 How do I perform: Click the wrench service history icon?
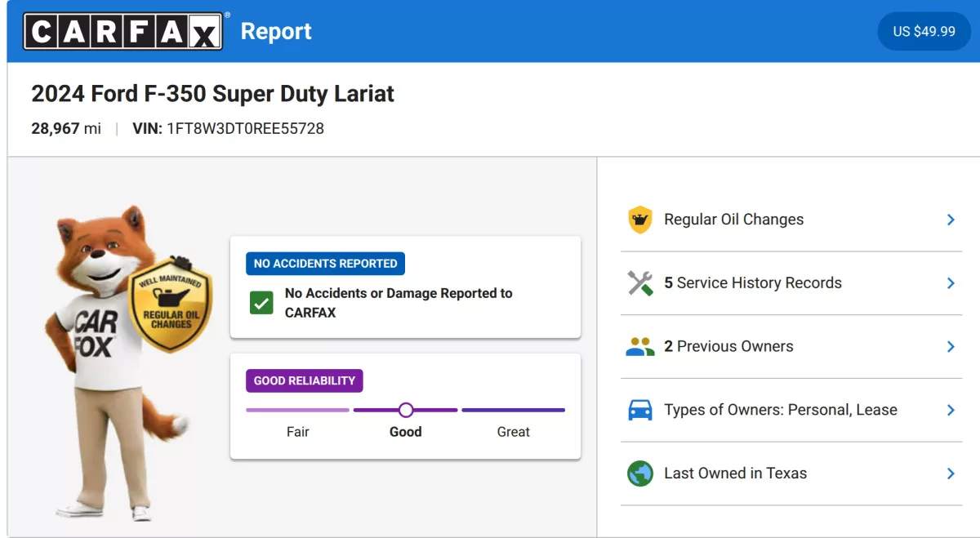640,283
